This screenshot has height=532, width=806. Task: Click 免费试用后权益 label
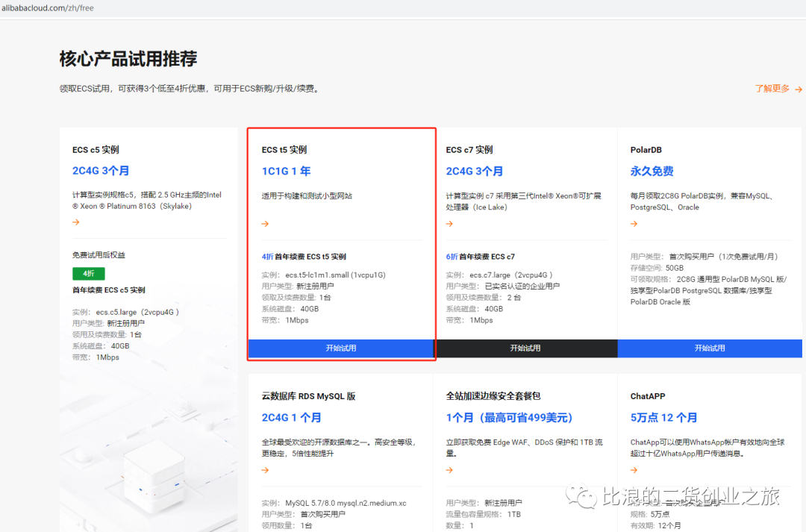click(99, 255)
